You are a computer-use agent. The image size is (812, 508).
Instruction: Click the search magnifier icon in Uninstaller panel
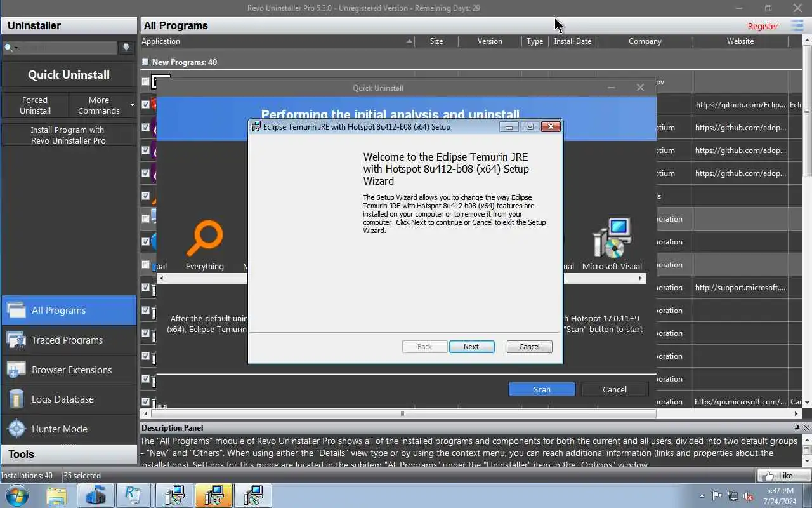point(9,48)
